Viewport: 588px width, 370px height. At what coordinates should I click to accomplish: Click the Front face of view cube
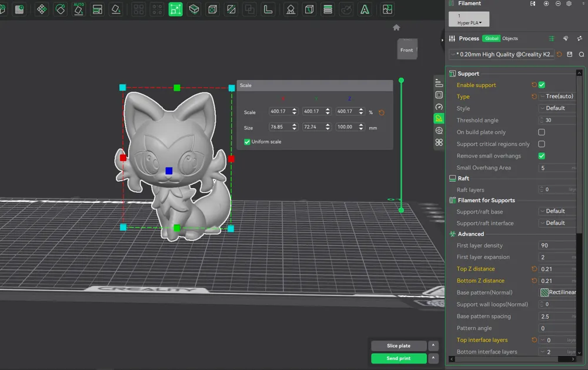pyautogui.click(x=407, y=50)
